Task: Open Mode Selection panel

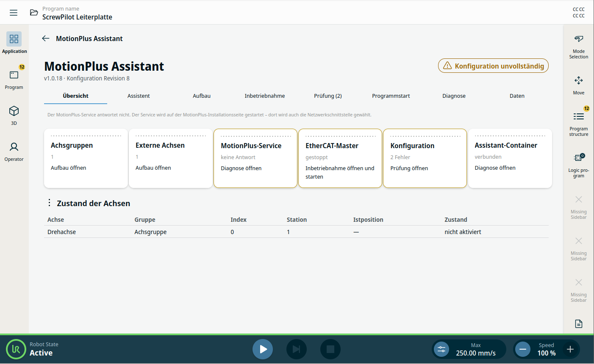Action: 579,47
